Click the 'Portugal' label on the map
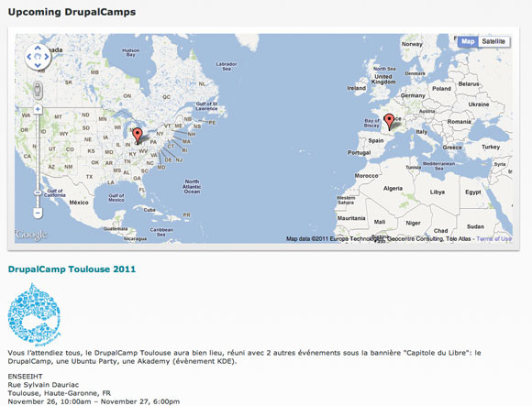The image size is (532, 406). (359, 153)
